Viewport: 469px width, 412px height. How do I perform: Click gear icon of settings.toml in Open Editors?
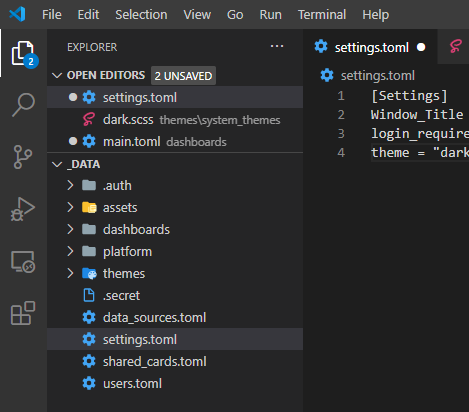(x=89, y=97)
